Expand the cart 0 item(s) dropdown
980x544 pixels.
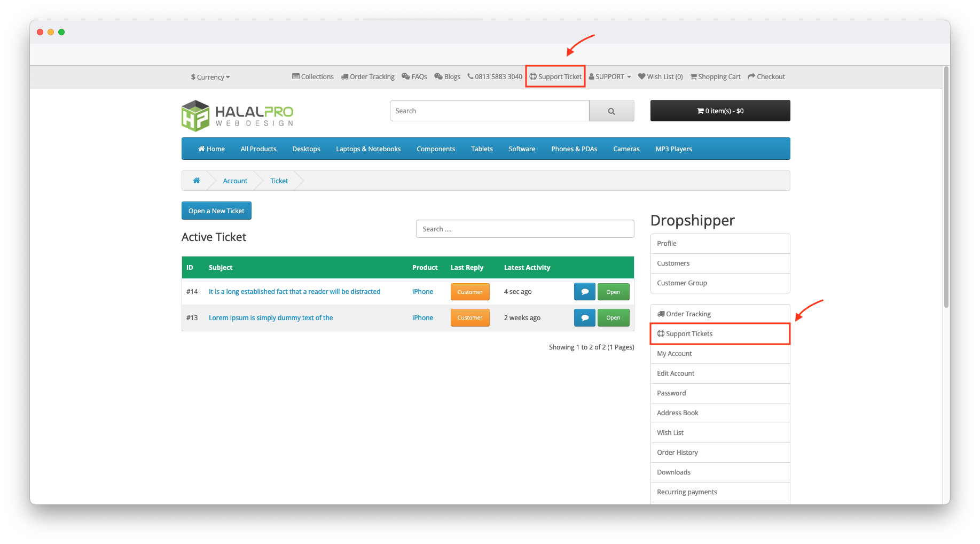(720, 111)
